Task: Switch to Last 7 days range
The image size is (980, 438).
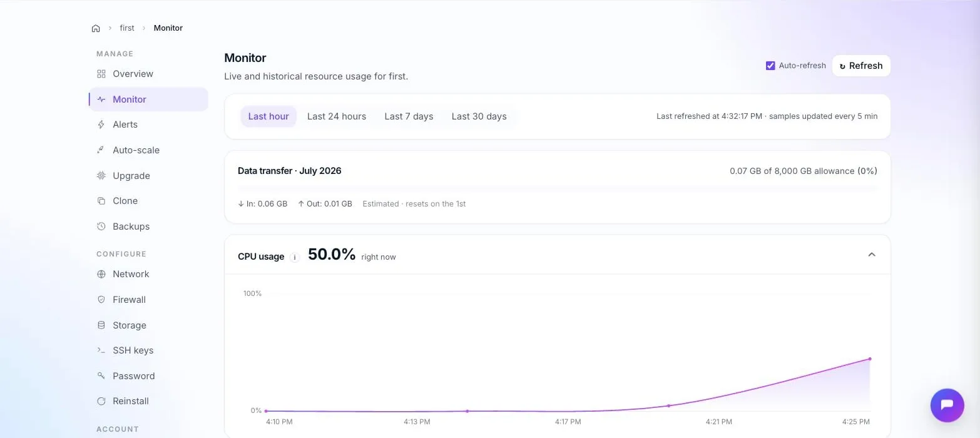Action: click(409, 116)
